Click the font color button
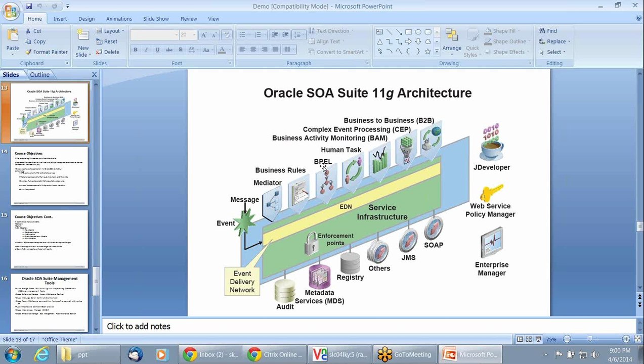Screen dimensions: 644x364 pos(221,50)
